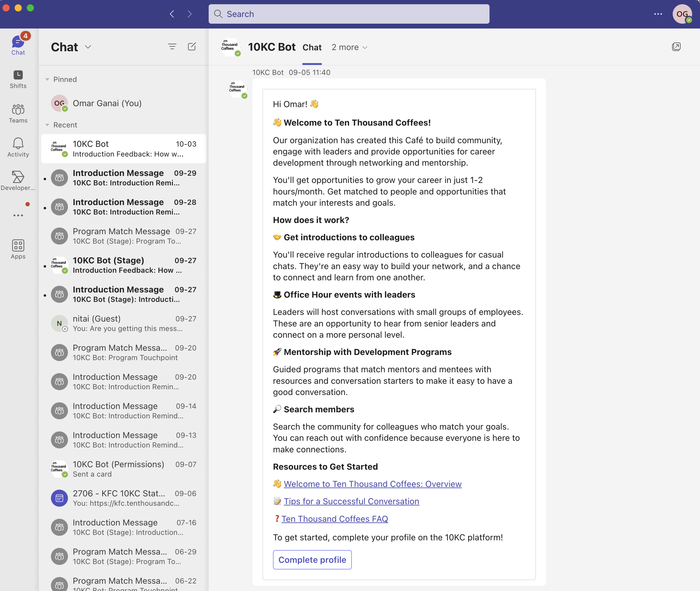This screenshot has height=591, width=700.
Task: Open pinned chat Omar Ganai (You)
Action: 123,103
